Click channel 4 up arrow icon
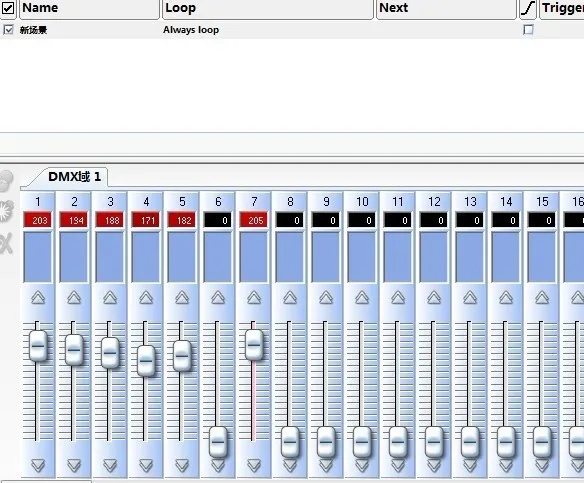The height and width of the screenshot is (483, 584). (146, 298)
